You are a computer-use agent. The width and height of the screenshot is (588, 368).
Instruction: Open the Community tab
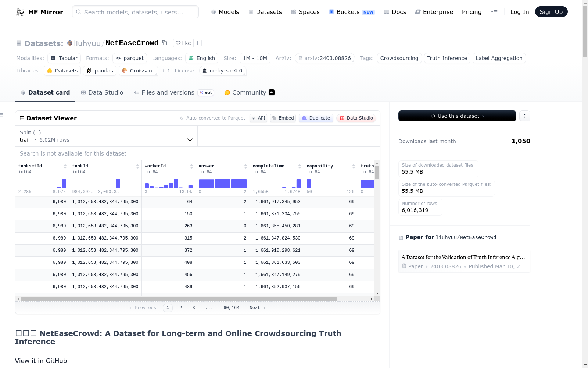249,93
